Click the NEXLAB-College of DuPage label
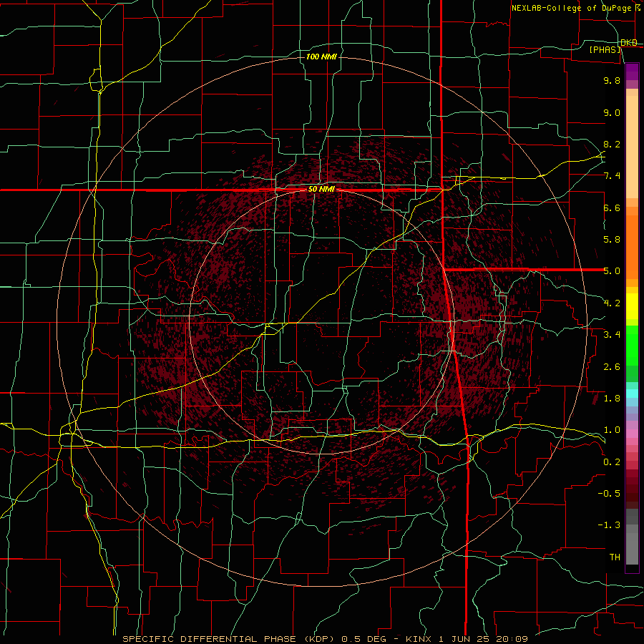Viewport: 644px width, 644px height. point(571,8)
